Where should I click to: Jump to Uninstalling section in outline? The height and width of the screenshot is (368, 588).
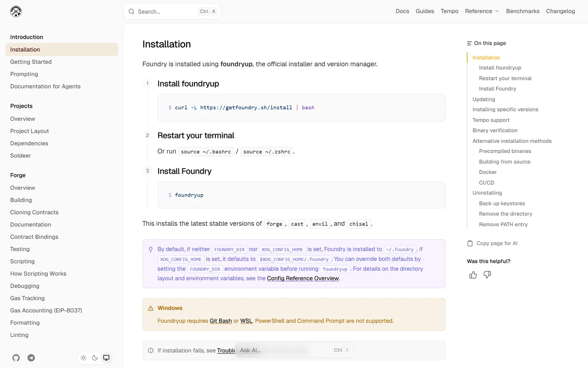(487, 193)
